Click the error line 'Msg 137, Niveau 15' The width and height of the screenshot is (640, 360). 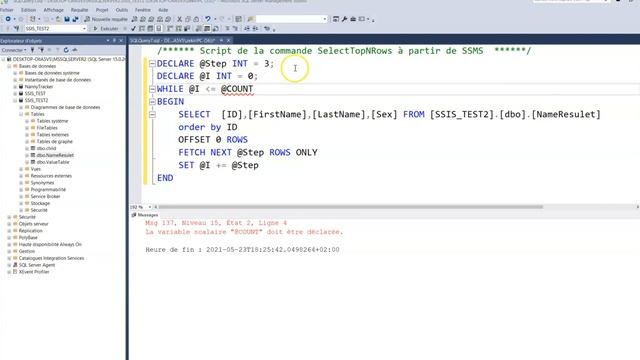216,223
